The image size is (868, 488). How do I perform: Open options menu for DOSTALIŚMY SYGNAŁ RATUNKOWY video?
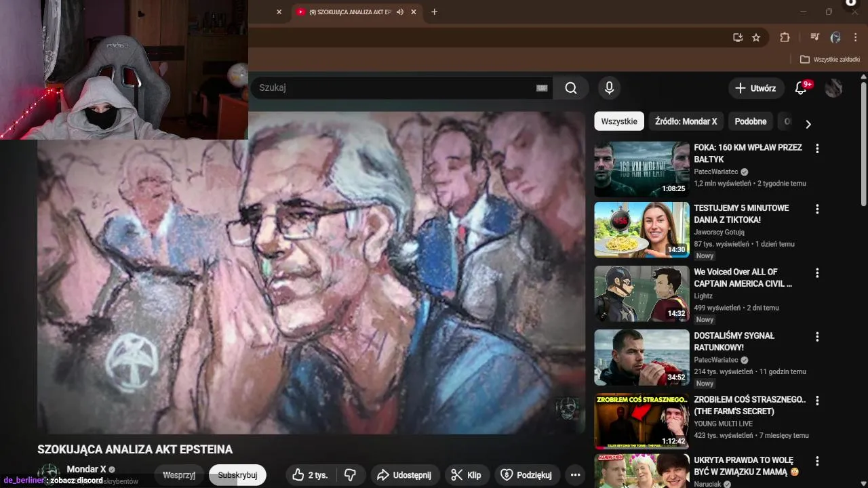click(x=817, y=336)
